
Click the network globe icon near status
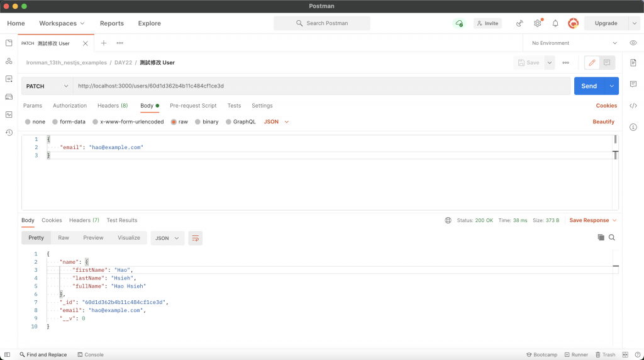[448, 221]
